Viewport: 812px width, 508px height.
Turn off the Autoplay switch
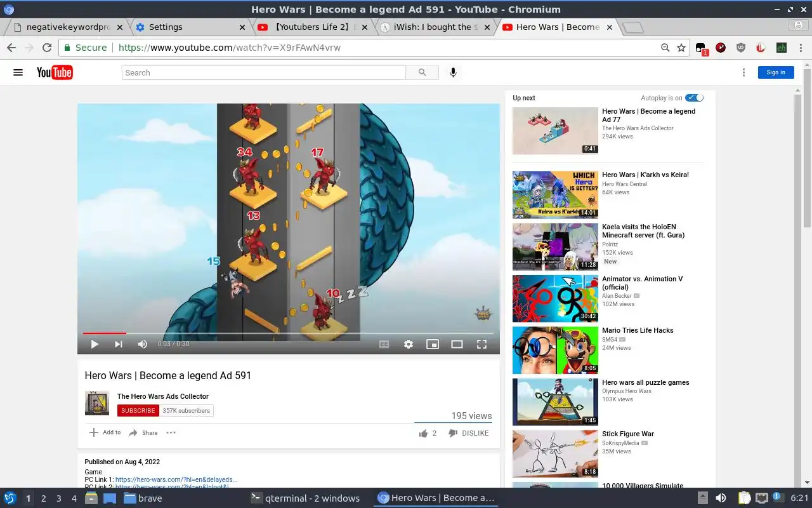coord(695,98)
